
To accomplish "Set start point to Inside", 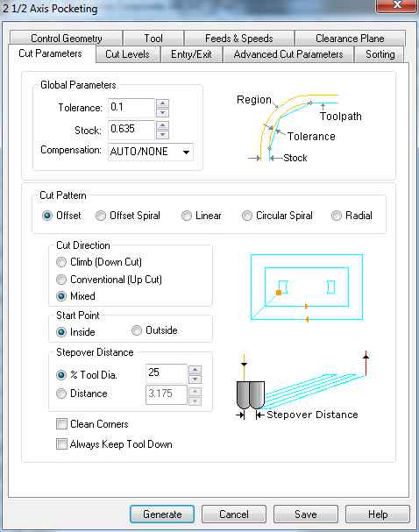I will pyautogui.click(x=75, y=332).
